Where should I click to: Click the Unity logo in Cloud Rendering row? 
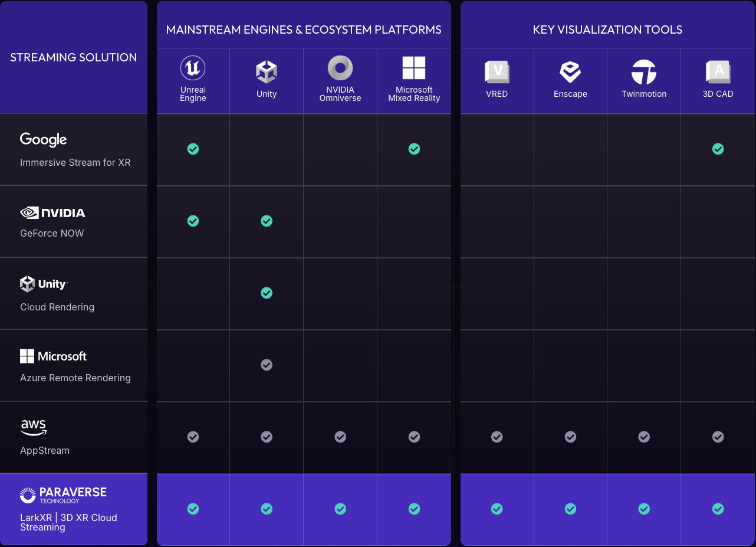44,284
